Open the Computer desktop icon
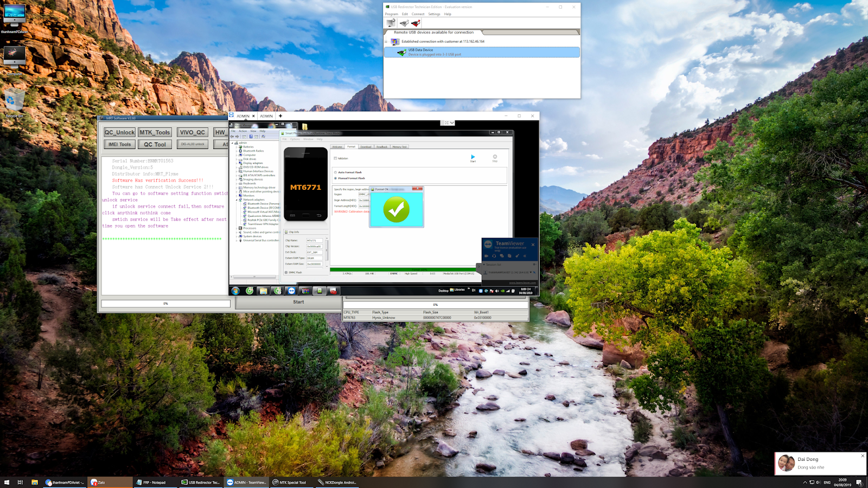 pyautogui.click(x=14, y=61)
